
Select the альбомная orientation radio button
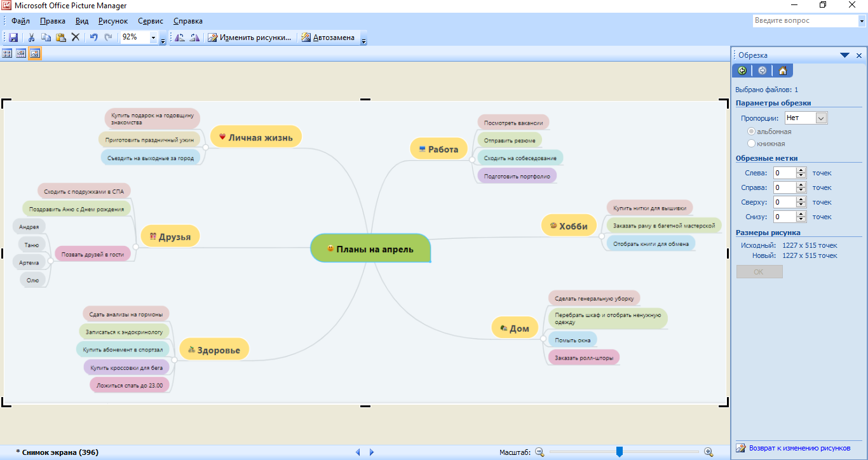[752, 132]
